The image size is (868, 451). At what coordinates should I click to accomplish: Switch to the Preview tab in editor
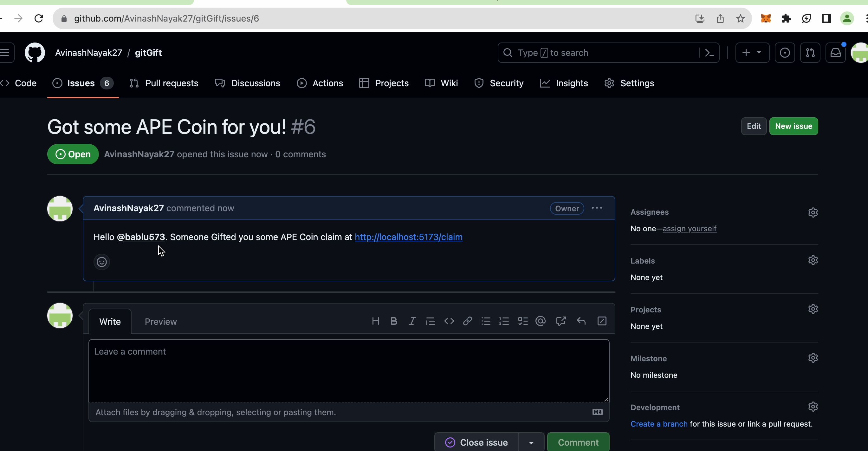click(161, 322)
